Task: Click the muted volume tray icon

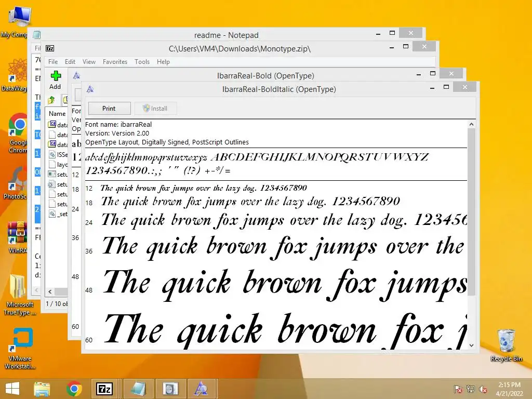Action: click(483, 389)
